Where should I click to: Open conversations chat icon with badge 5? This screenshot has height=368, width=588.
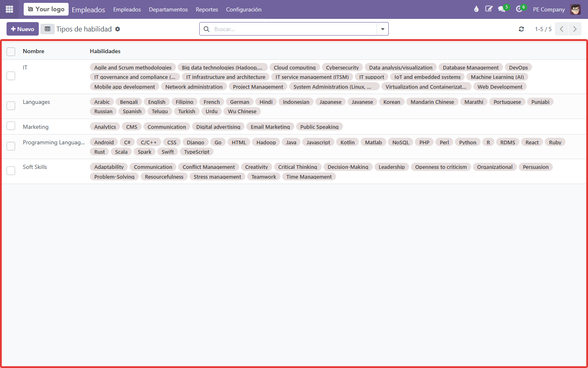(502, 9)
